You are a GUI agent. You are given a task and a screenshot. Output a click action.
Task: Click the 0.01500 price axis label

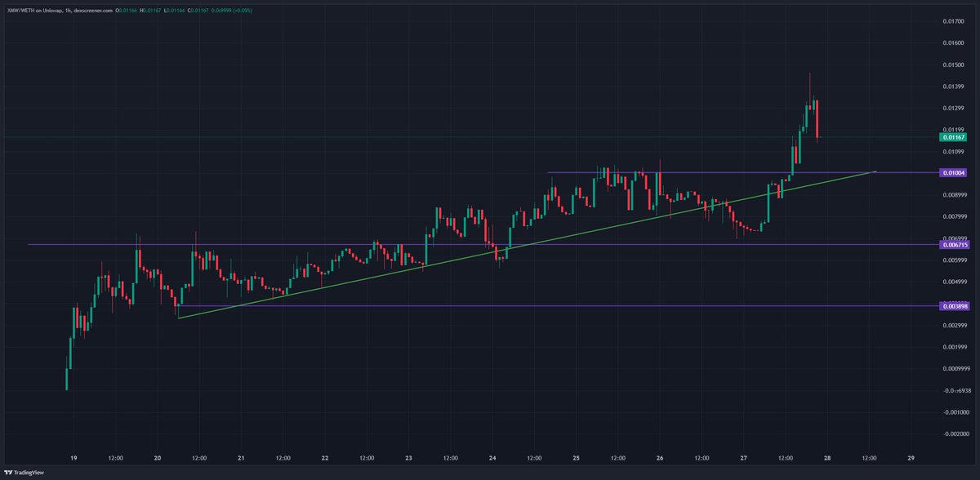click(x=953, y=64)
